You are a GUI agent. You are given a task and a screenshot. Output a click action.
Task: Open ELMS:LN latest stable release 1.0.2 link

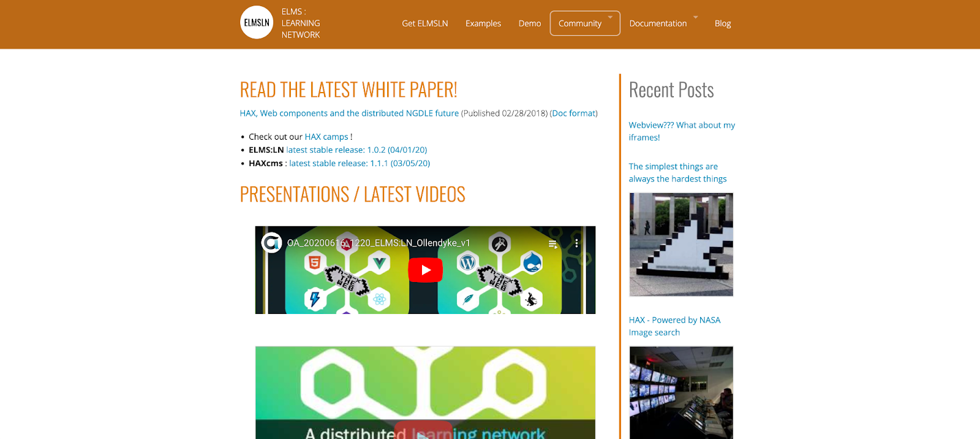coord(356,150)
